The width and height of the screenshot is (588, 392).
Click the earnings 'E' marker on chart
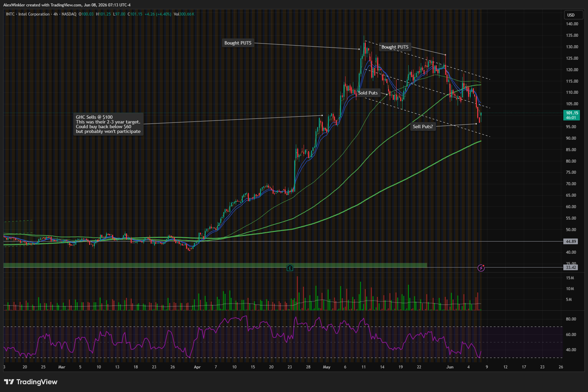290,268
